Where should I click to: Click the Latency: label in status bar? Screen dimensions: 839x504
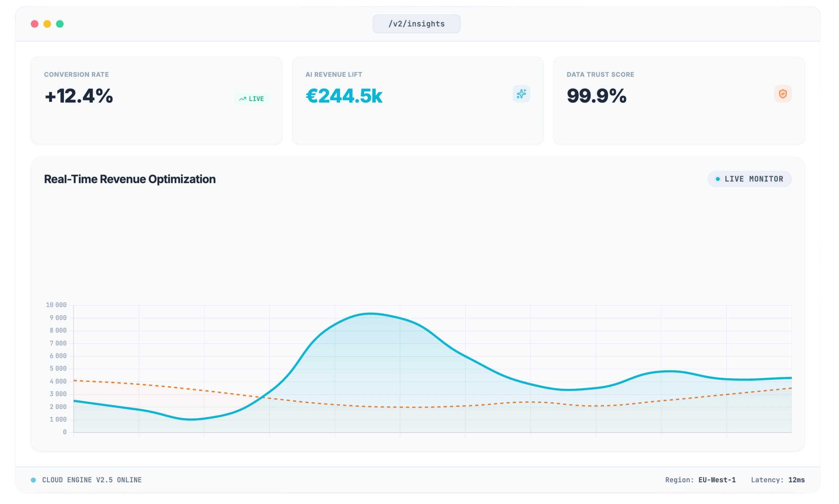767,480
